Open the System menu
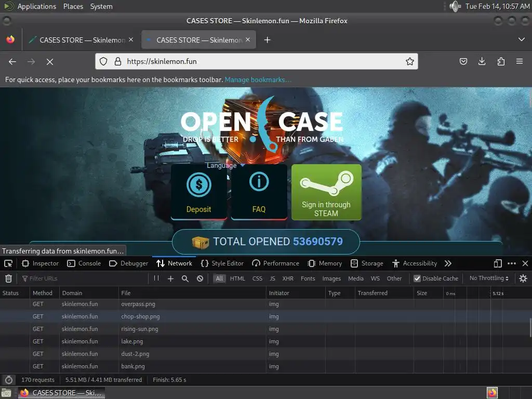 click(x=101, y=6)
